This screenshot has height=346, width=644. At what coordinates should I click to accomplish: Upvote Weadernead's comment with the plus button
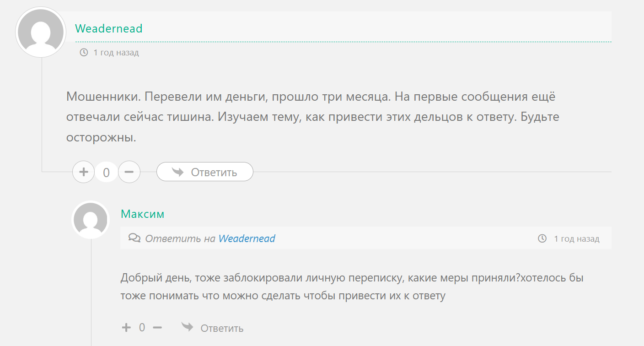tap(83, 172)
